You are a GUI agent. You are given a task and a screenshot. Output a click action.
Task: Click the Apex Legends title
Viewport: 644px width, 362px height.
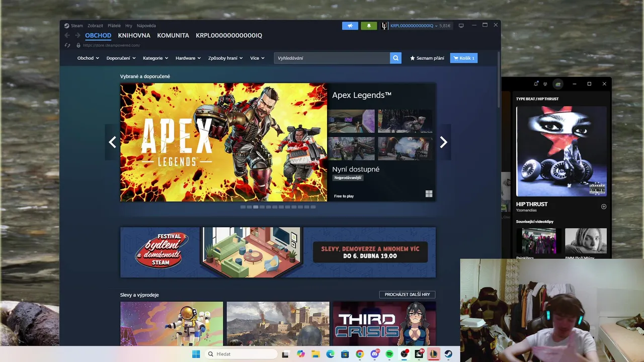362,95
